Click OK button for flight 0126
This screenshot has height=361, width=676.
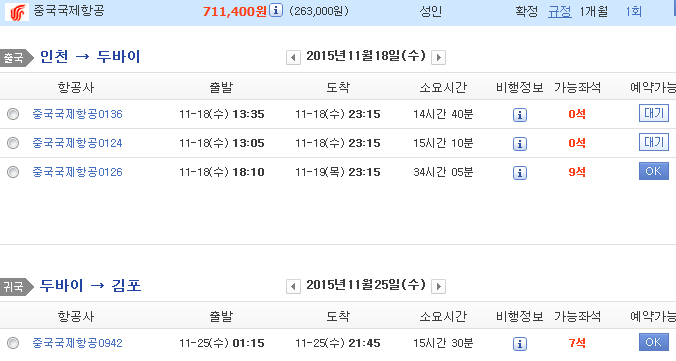654,171
